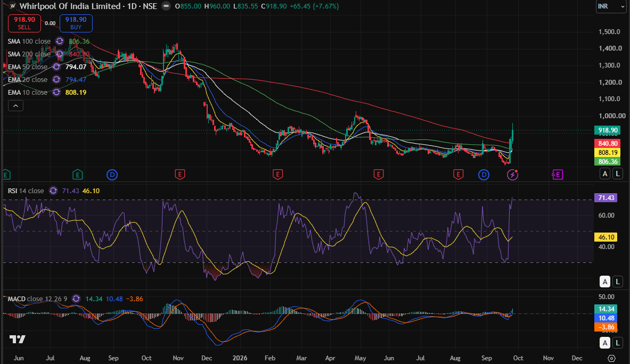Select the SMA 200 close legend label
The width and height of the screenshot is (630, 364).
tap(29, 54)
